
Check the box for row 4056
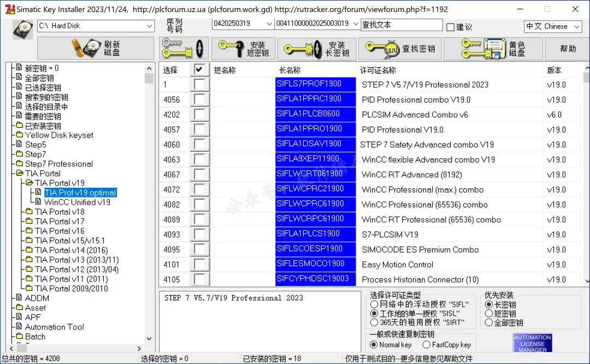tap(199, 99)
